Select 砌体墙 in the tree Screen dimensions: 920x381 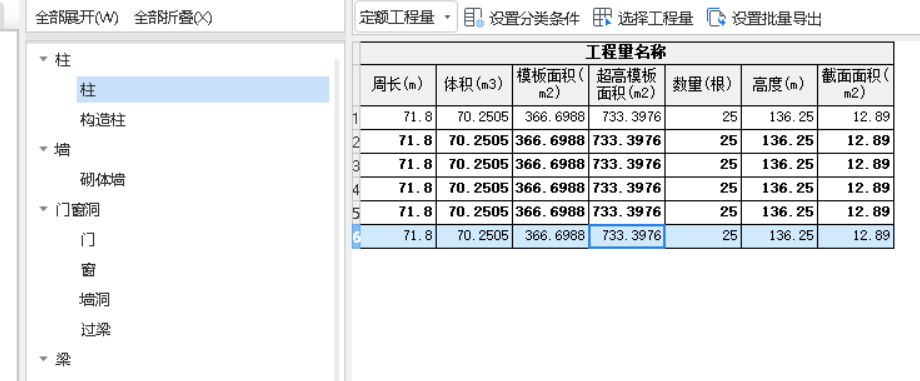(x=103, y=180)
